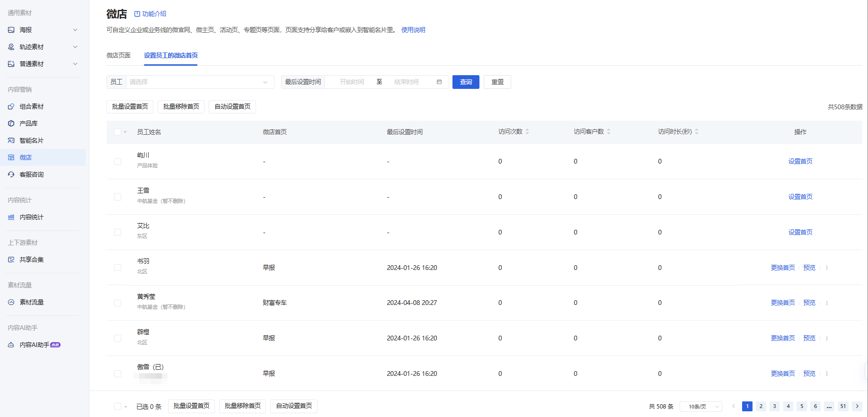Open the 10条/页 page size dropdown
868x417 pixels.
pyautogui.click(x=700, y=407)
